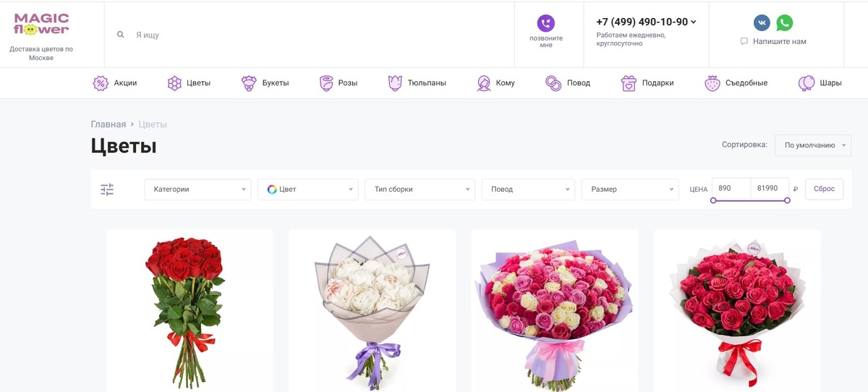
Task: Click the позвоните мне link
Action: pos(546,41)
